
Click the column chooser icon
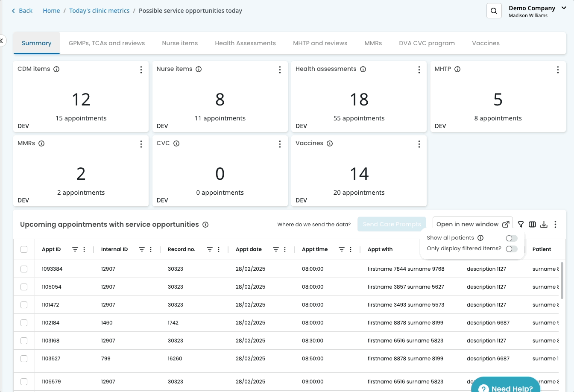(532, 224)
